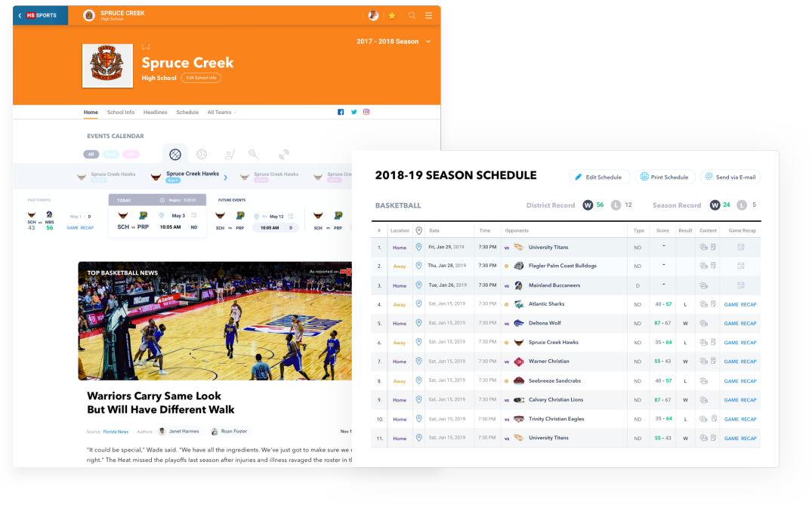The height and width of the screenshot is (505, 812).
Task: Switch to the School Info tab
Action: 121,112
